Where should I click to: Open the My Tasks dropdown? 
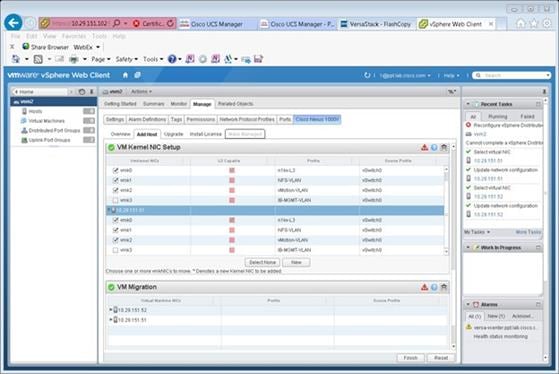pyautogui.click(x=477, y=232)
